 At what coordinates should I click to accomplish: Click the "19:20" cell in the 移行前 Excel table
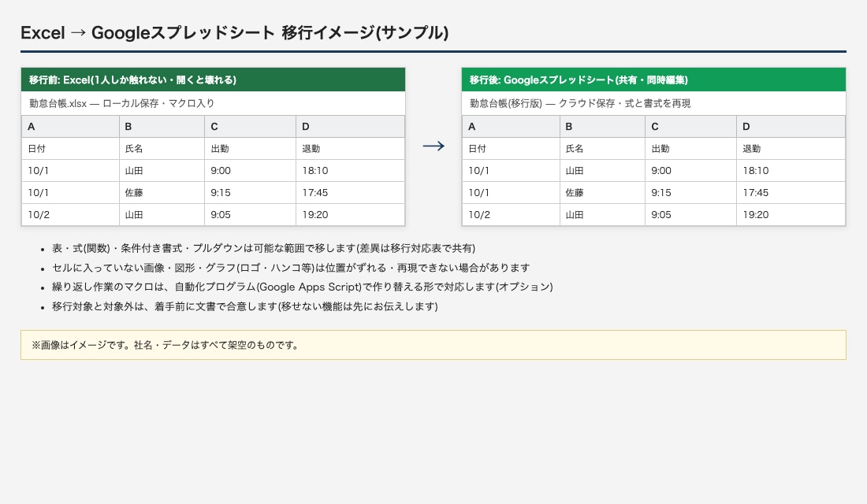tap(351, 215)
